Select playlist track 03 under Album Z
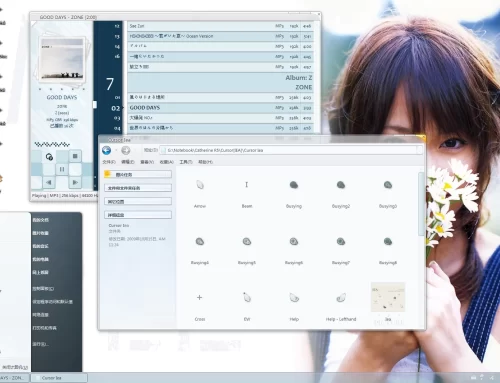Image resolution: width=500 pixels, height=383 pixels. pyautogui.click(x=220, y=118)
